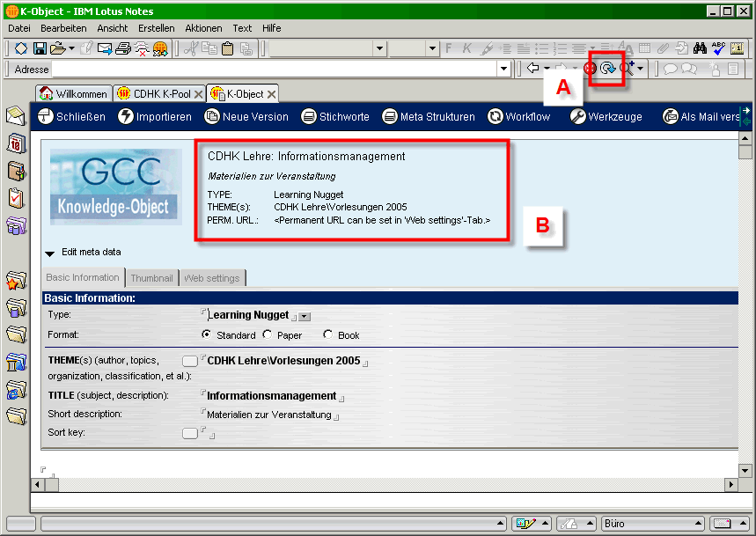This screenshot has height=536, width=756.
Task: Select the Standard format radio button
Action: pyautogui.click(x=206, y=334)
